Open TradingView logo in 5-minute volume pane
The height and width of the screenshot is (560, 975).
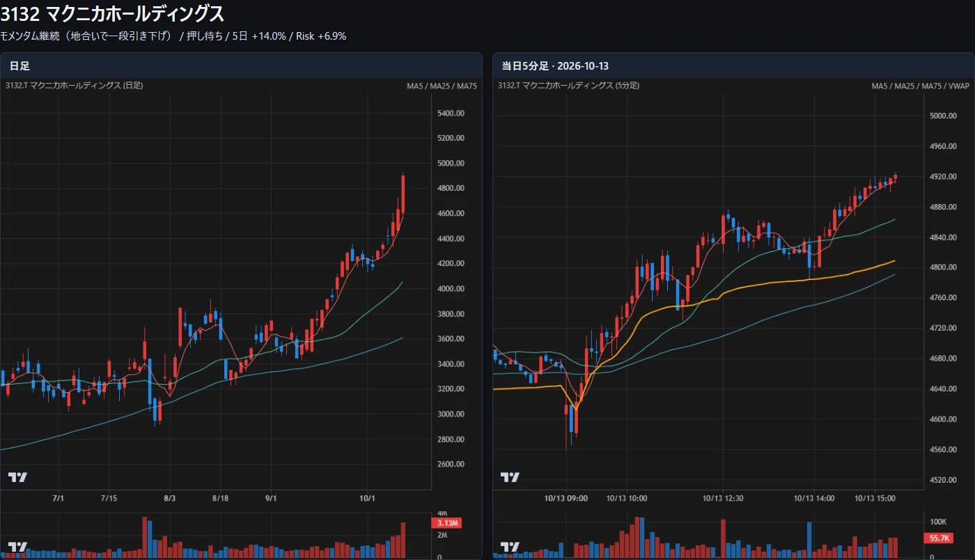coord(510,547)
